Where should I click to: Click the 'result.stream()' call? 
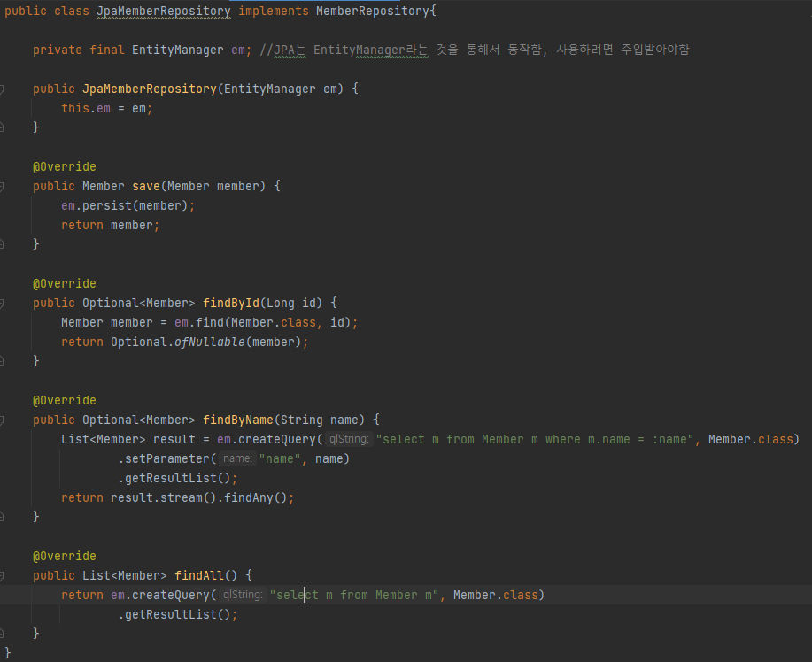pos(163,498)
